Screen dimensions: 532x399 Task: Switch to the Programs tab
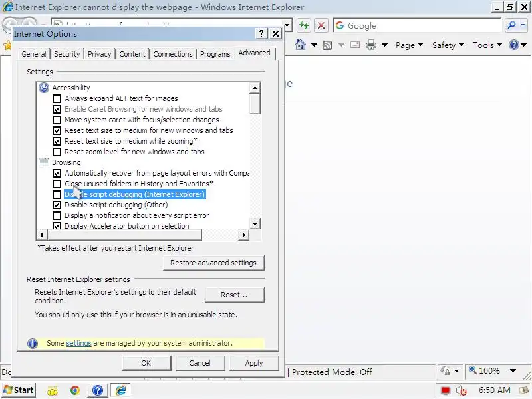point(215,54)
